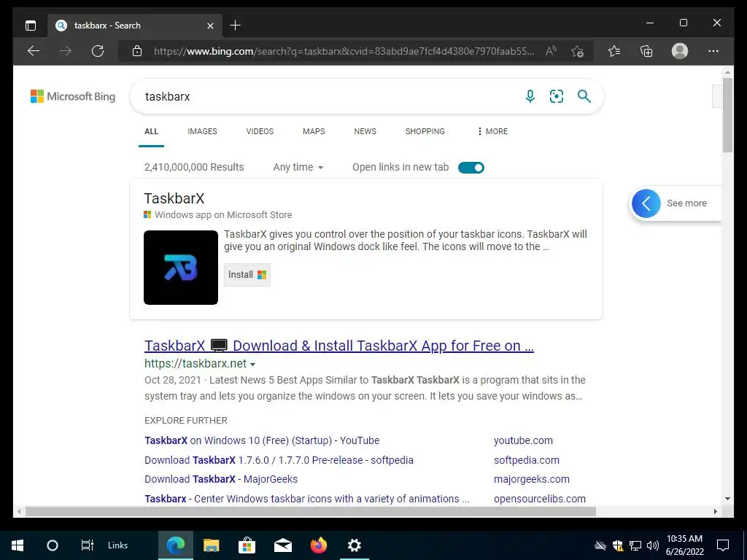Open the Favorites list
Image resolution: width=747 pixels, height=560 pixels.
pos(614,51)
